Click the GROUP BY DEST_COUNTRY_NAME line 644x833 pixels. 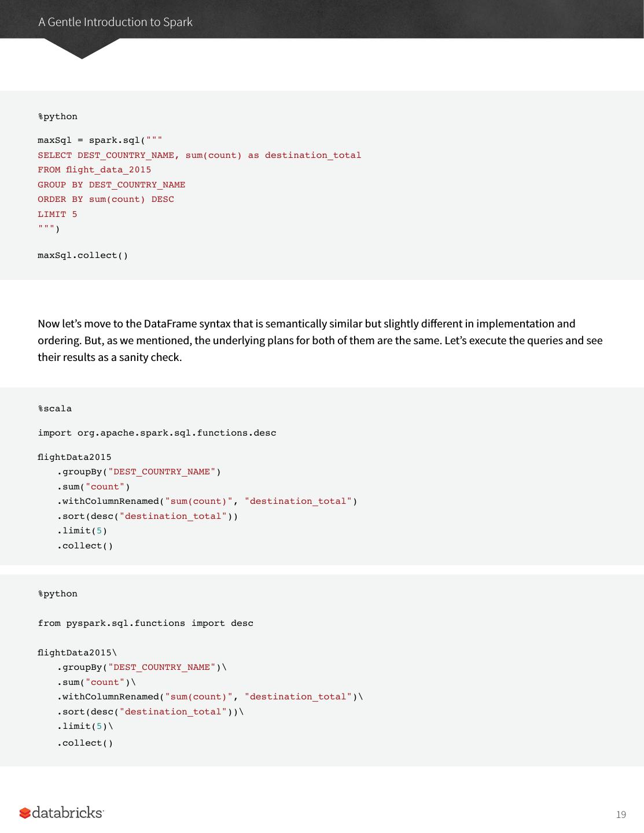[112, 185]
